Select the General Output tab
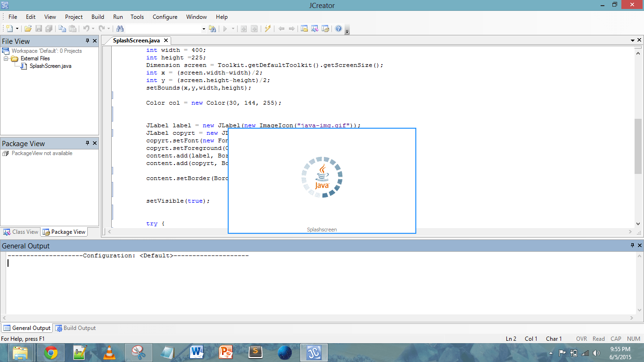The height and width of the screenshot is (362, 644). 27,328
